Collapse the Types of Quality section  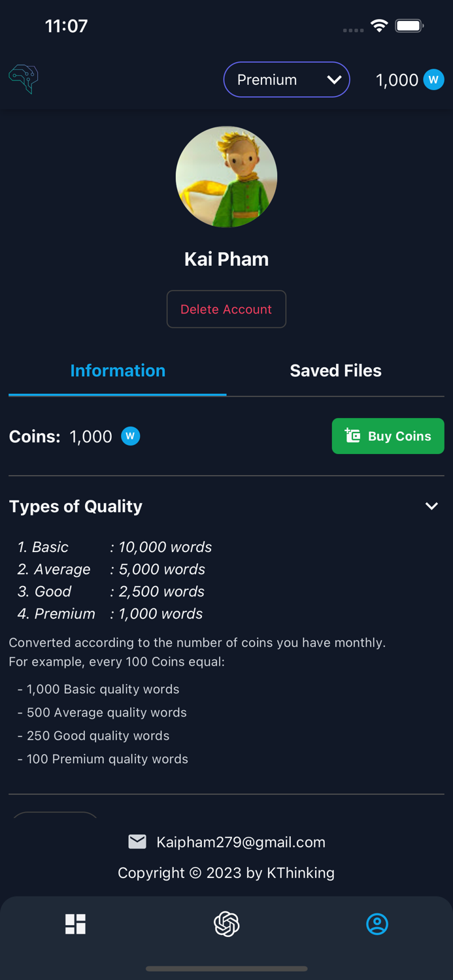431,506
